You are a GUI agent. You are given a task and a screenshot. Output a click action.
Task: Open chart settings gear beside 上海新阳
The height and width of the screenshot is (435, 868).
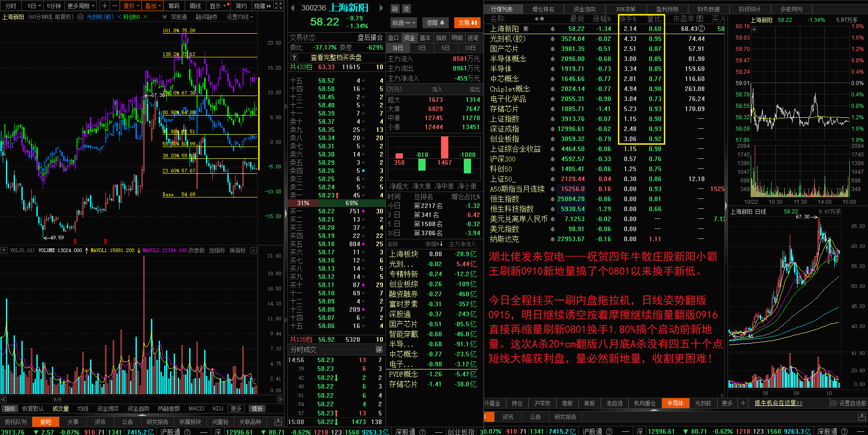point(80,17)
